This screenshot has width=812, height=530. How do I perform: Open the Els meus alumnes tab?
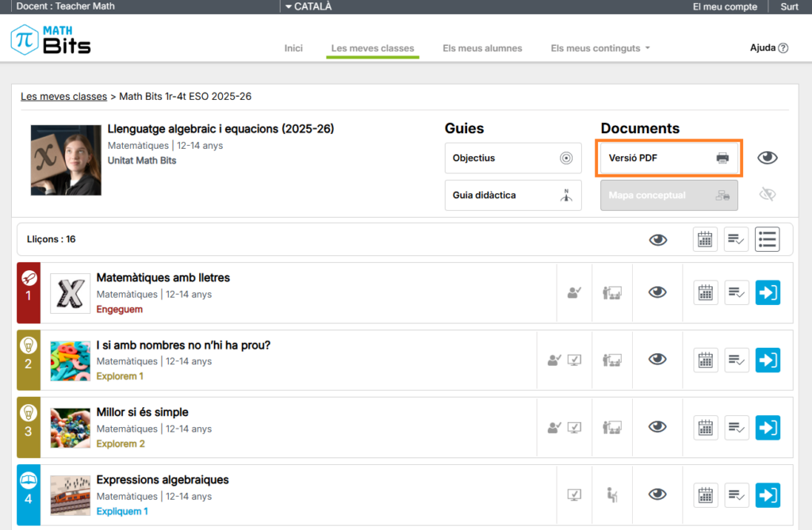pos(482,48)
